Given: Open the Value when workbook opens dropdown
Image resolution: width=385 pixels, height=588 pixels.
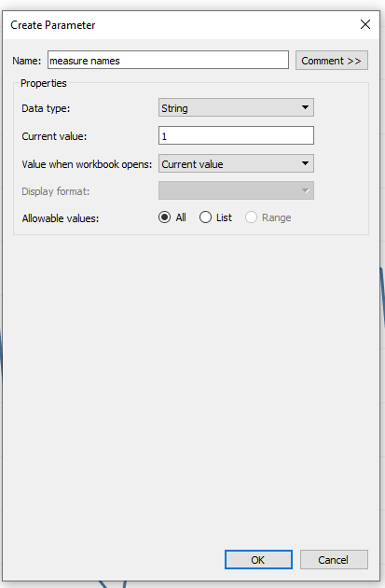Looking at the screenshot, I should coord(236,163).
